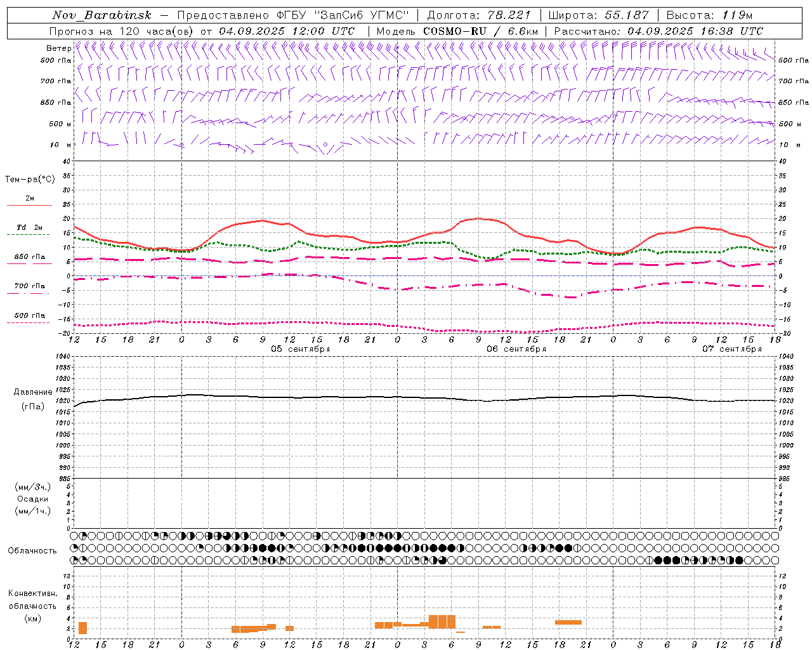Click the green dashed sample under Td 2м
The width and height of the screenshot is (812, 650).
coord(28,235)
